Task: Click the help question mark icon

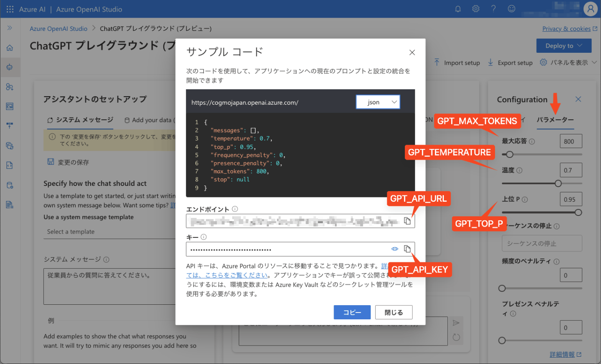Action: 494,9
